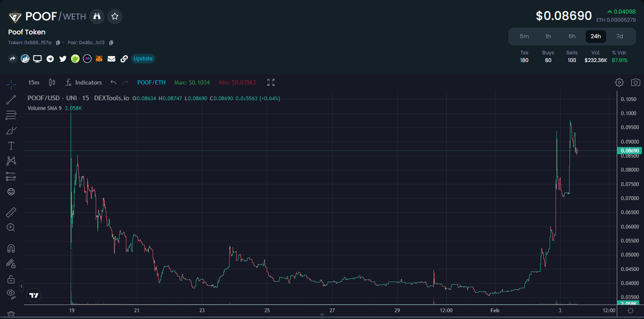Viewport: 644px width, 319px height.
Task: Open the 15m chart interval dropdown
Action: (x=34, y=83)
